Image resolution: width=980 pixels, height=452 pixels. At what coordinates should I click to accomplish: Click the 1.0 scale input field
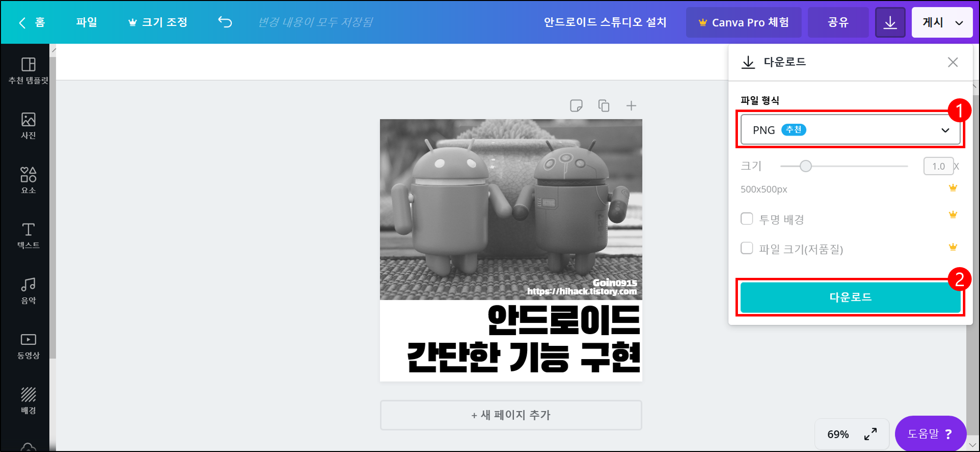click(x=938, y=166)
